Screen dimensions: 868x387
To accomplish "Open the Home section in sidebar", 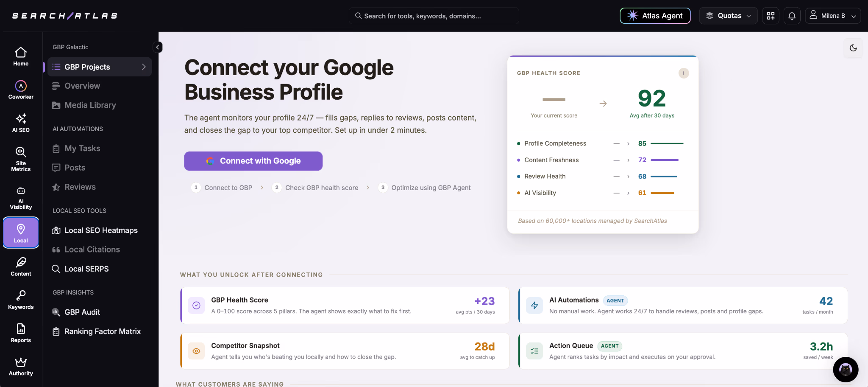I will point(21,57).
